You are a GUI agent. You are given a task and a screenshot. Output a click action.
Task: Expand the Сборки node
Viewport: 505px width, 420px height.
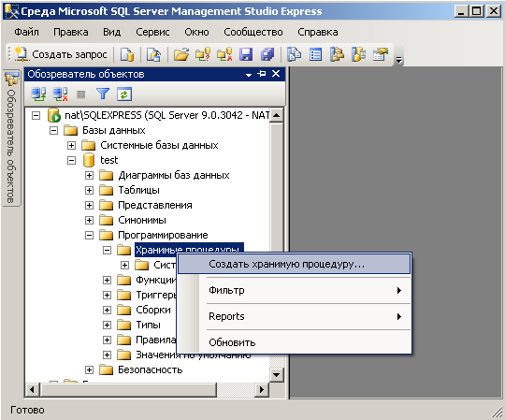[107, 310]
